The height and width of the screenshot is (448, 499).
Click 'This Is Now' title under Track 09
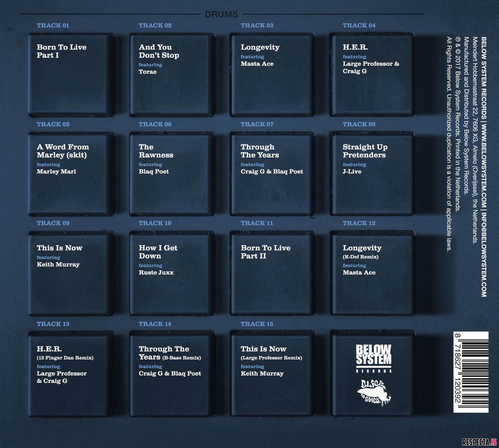coord(60,248)
